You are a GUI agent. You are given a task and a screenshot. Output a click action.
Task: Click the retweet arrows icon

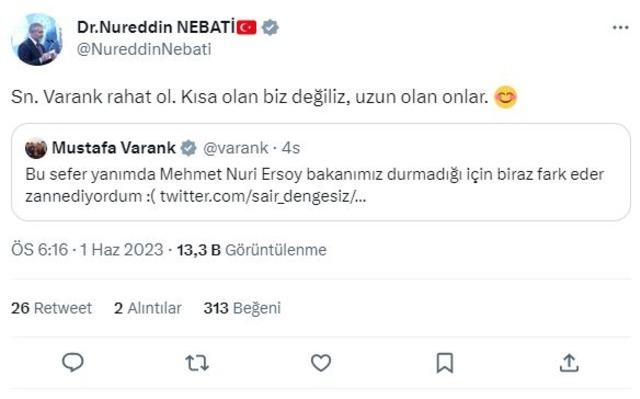tap(197, 363)
